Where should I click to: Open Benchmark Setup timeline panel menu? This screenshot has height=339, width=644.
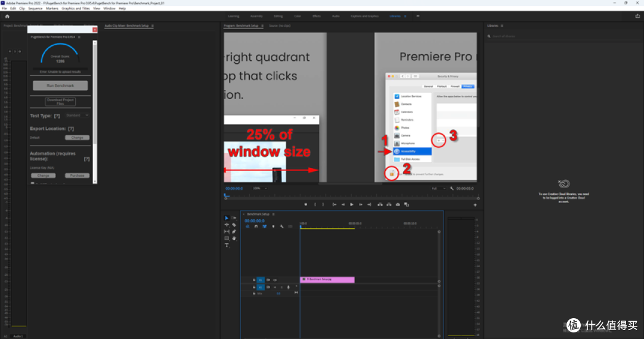(x=274, y=214)
